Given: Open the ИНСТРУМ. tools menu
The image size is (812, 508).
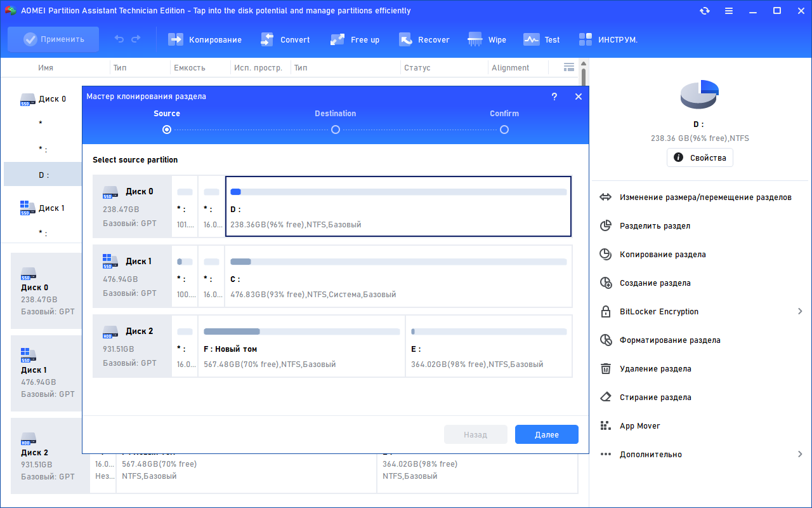Looking at the screenshot, I should (x=608, y=39).
